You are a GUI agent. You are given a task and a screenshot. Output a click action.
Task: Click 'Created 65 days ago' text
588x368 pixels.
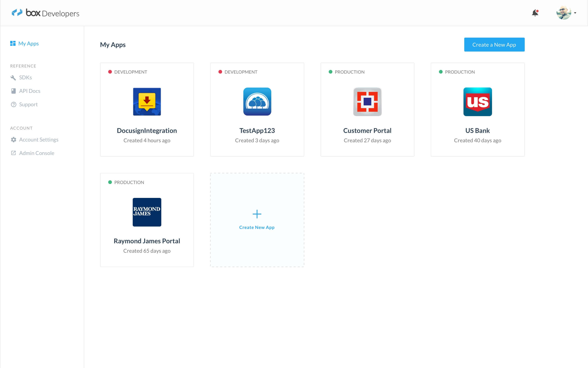[x=147, y=251]
